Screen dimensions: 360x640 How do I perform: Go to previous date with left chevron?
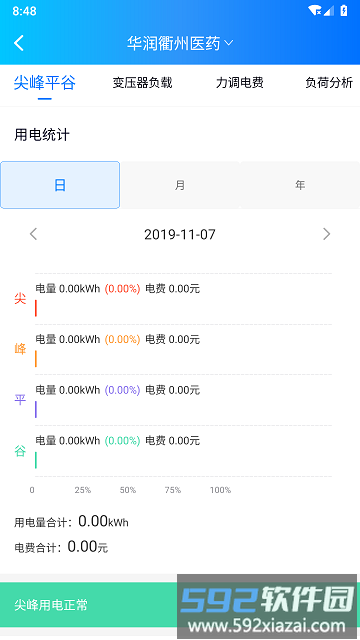tap(33, 234)
